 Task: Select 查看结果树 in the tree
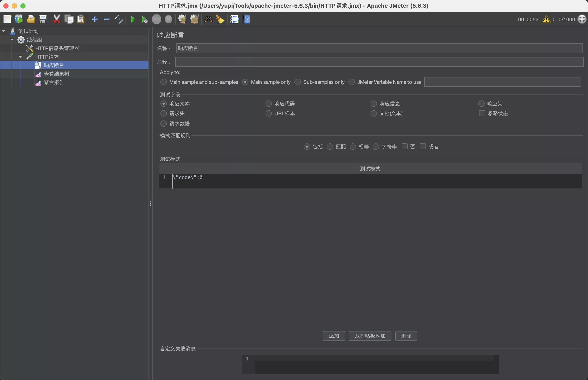point(57,74)
